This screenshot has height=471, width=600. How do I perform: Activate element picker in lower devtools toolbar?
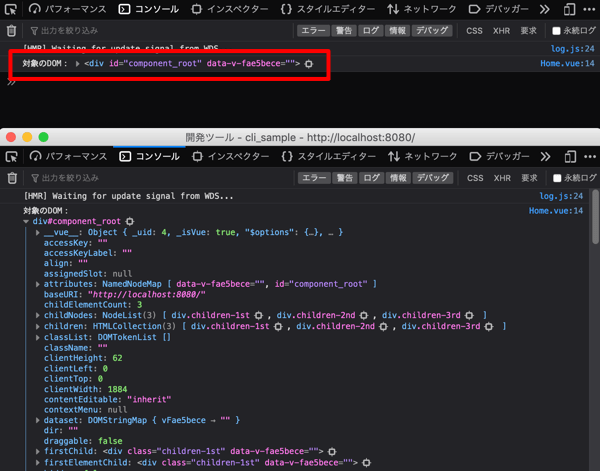pyautogui.click(x=11, y=156)
